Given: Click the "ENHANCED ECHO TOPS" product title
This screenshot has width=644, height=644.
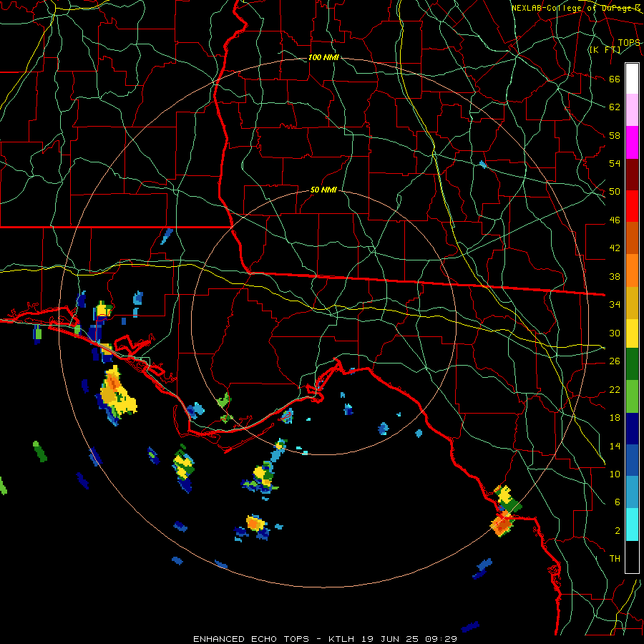Looking at the screenshot, I should pyautogui.click(x=251, y=639).
